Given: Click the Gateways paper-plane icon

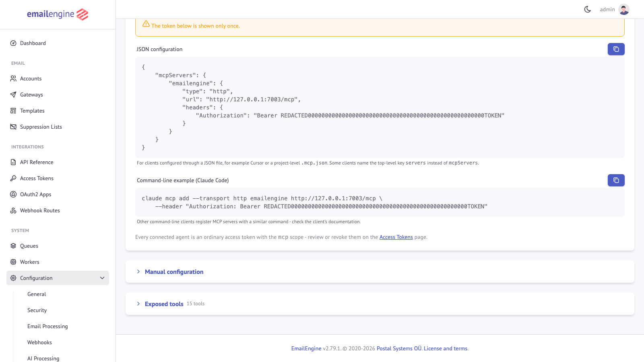Looking at the screenshot, I should point(13,95).
